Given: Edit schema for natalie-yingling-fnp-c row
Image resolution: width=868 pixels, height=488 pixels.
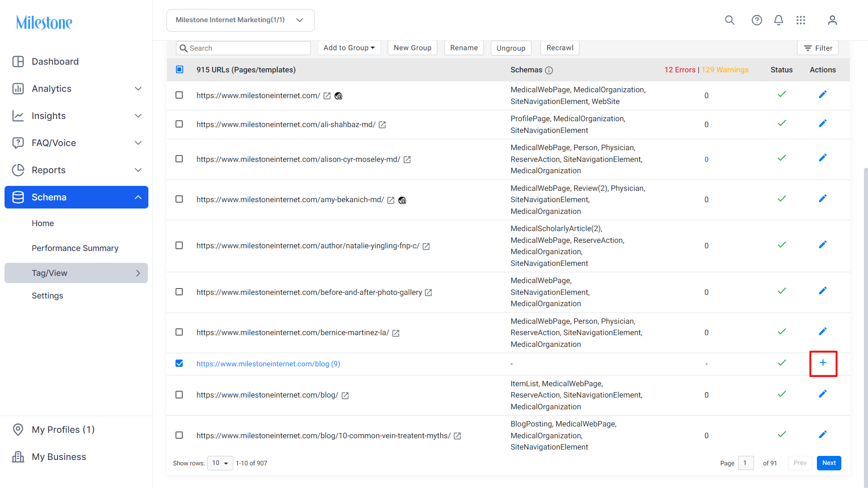Looking at the screenshot, I should pyautogui.click(x=823, y=245).
